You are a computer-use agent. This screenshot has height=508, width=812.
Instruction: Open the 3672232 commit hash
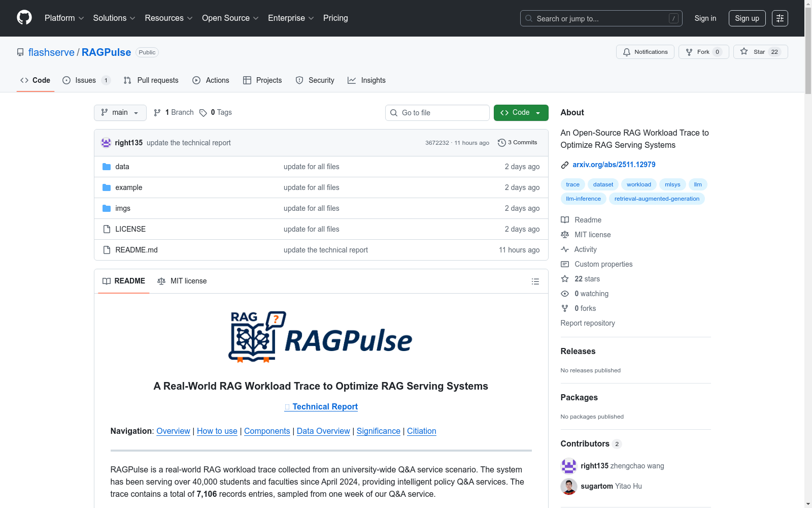tap(437, 143)
